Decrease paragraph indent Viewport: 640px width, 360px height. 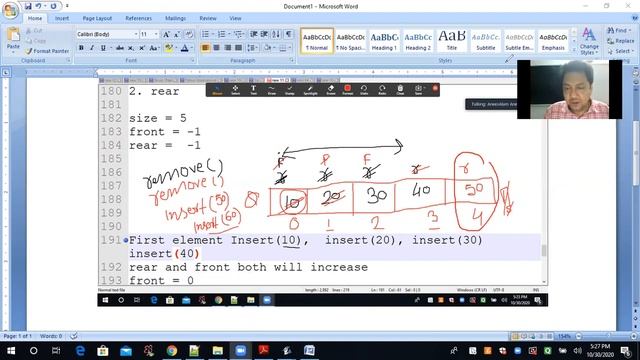pos(254,34)
